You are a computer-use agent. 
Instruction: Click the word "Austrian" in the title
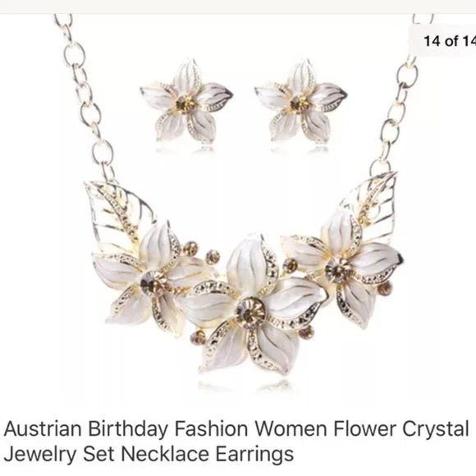(43, 428)
